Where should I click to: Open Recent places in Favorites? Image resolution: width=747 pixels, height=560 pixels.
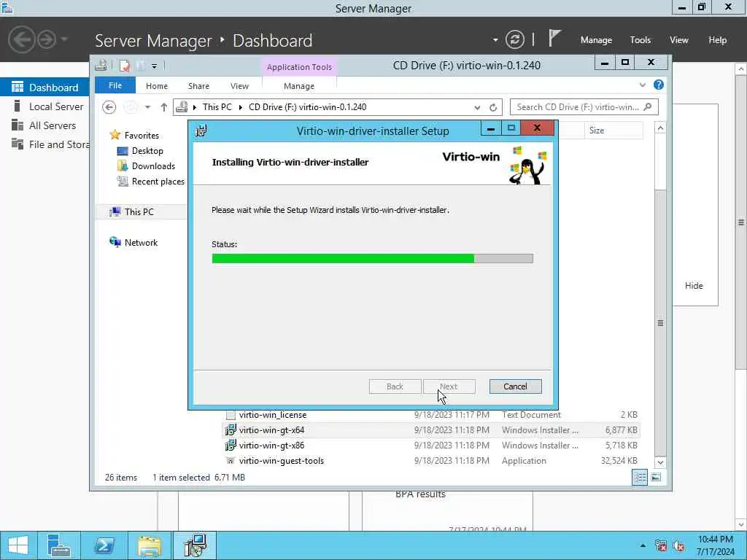click(158, 182)
